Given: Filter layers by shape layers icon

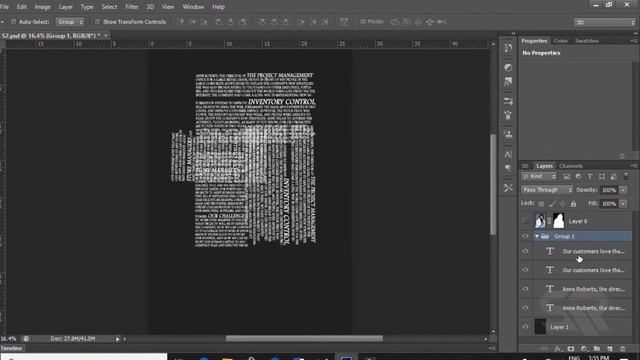Looking at the screenshot, I should tap(602, 176).
